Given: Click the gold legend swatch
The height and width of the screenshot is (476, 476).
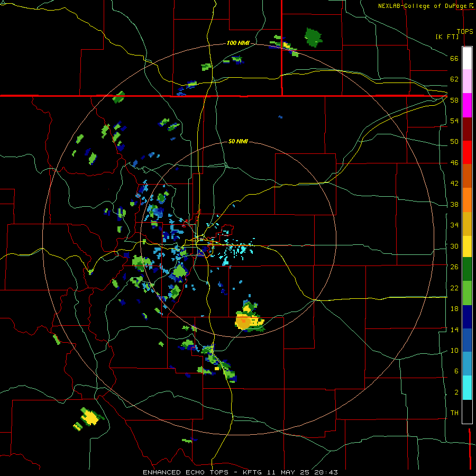Looking at the screenshot, I should pyautogui.click(x=467, y=224).
